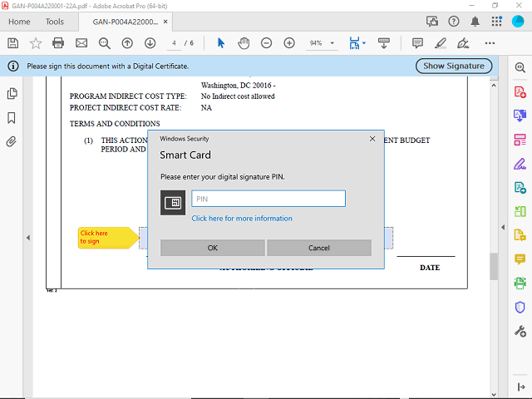Select the GAN-P004A22000 document tab
This screenshot has width=532, height=399.
(x=126, y=22)
